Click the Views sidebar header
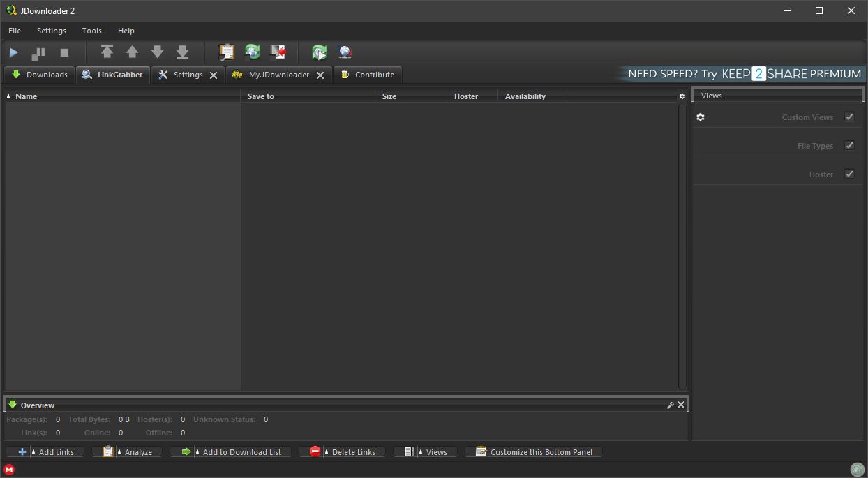 [x=778, y=96]
